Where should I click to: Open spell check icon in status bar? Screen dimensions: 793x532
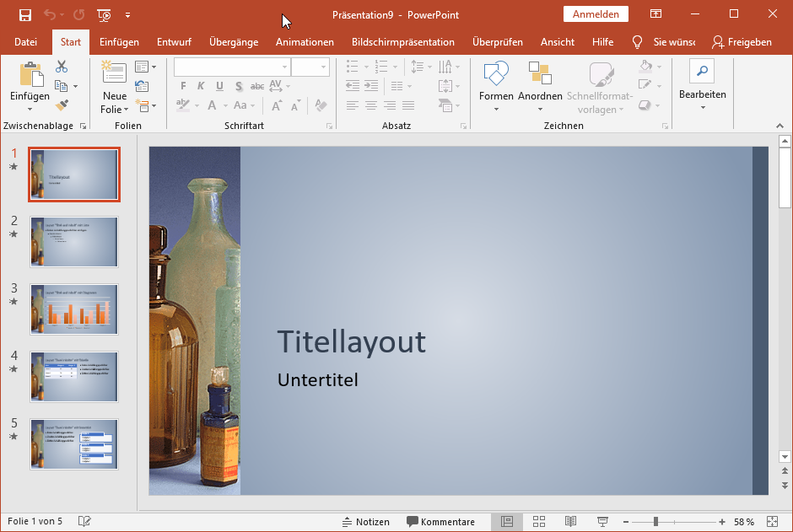(84, 521)
